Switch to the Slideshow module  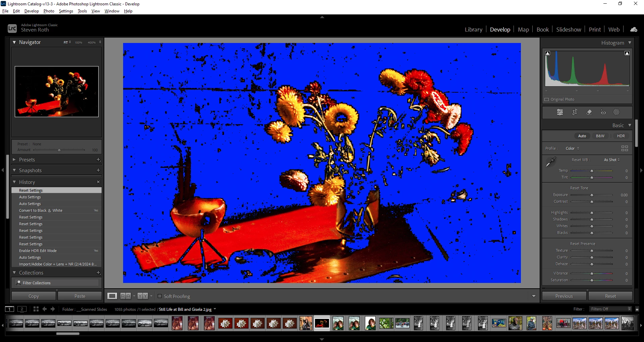(569, 30)
